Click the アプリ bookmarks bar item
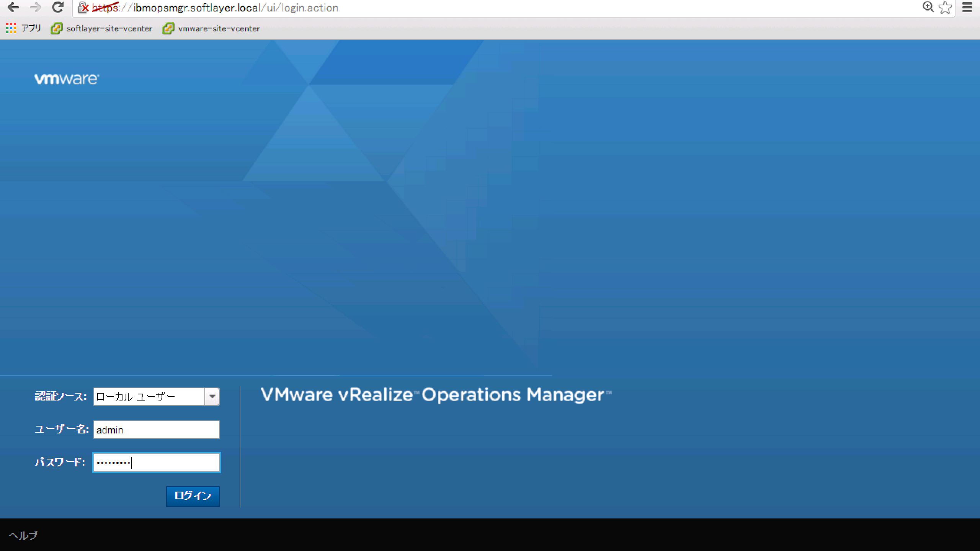 [30, 28]
